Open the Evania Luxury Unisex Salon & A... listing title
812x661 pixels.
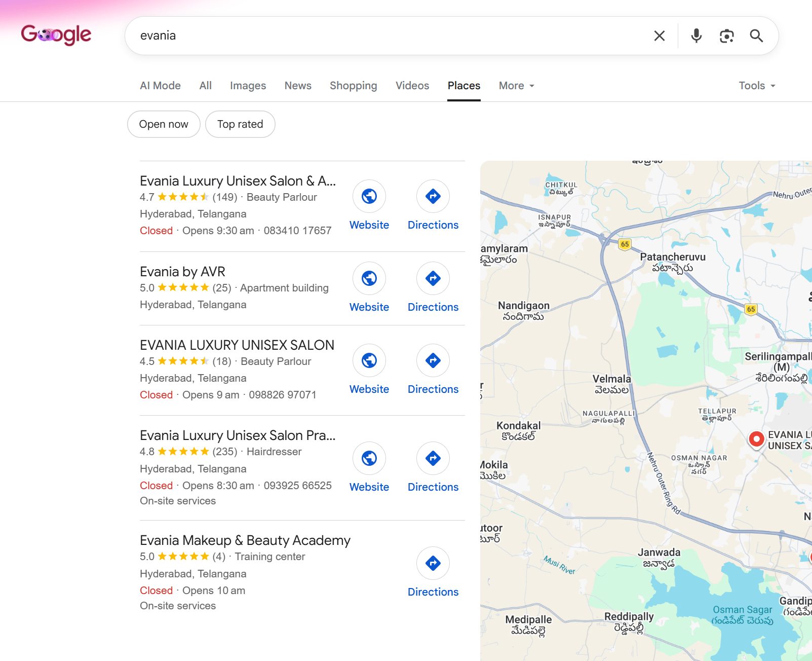238,181
